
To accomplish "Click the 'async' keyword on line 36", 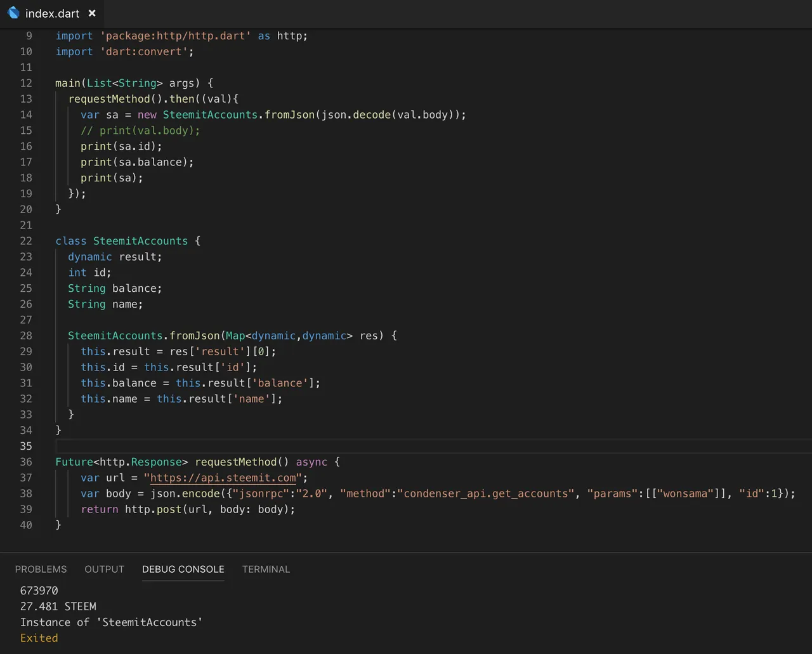I will pyautogui.click(x=311, y=462).
